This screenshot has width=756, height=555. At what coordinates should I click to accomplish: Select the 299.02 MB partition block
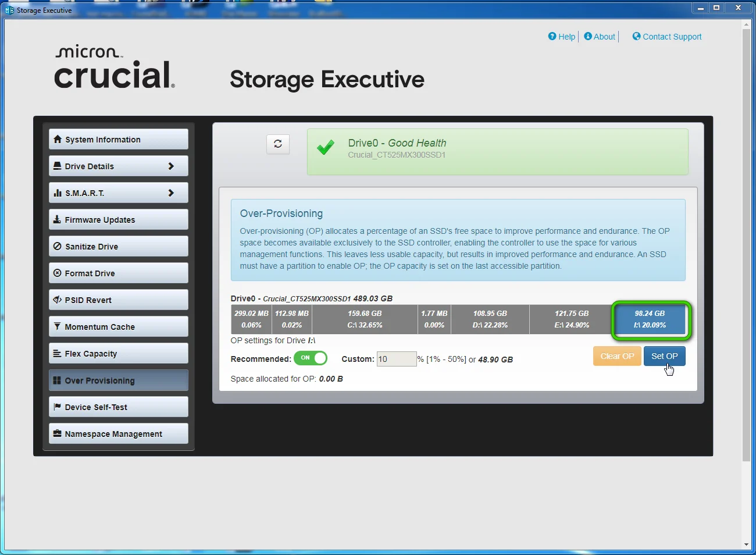coord(251,319)
